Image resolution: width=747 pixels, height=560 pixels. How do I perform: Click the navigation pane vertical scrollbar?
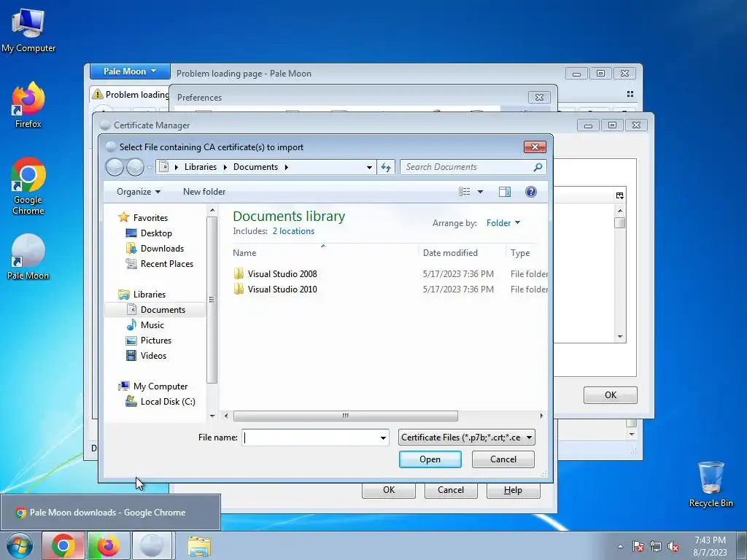[212, 300]
